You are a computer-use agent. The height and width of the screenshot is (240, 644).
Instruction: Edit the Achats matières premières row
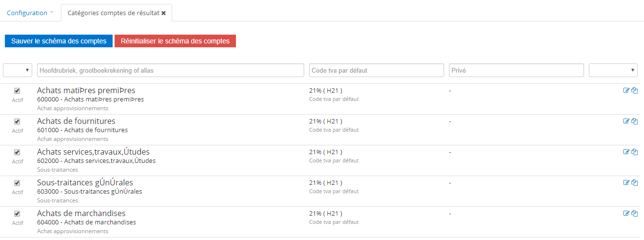point(626,90)
